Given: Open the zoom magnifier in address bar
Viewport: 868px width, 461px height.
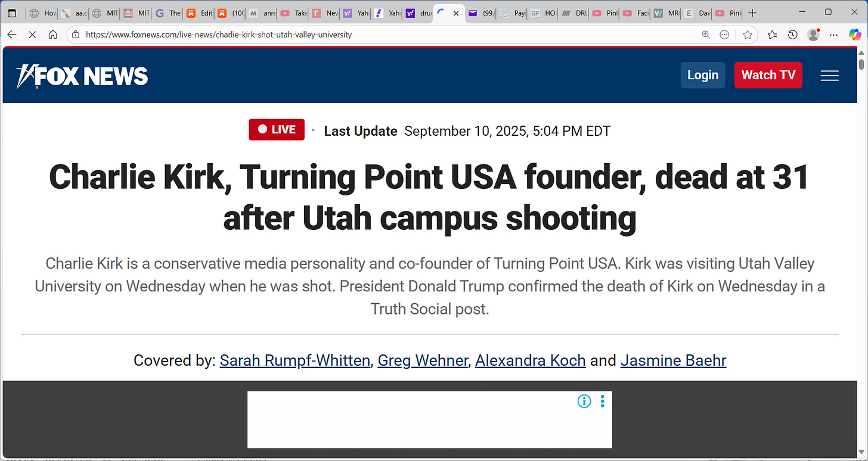Looking at the screenshot, I should click(706, 35).
